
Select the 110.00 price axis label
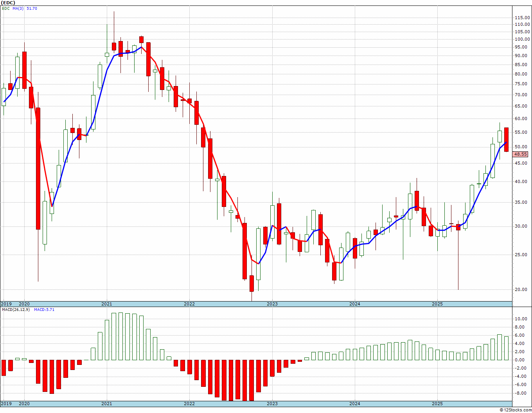[x=522, y=24]
